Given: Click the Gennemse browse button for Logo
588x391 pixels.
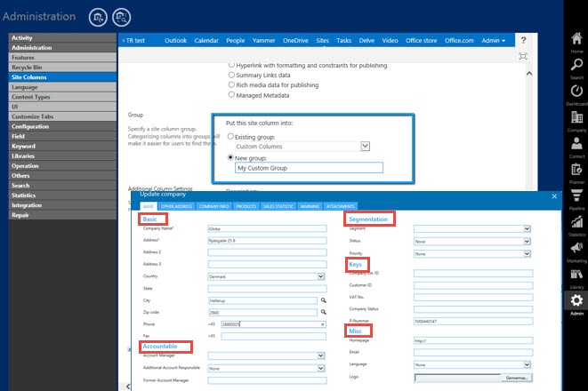Looking at the screenshot, I should point(516,378).
